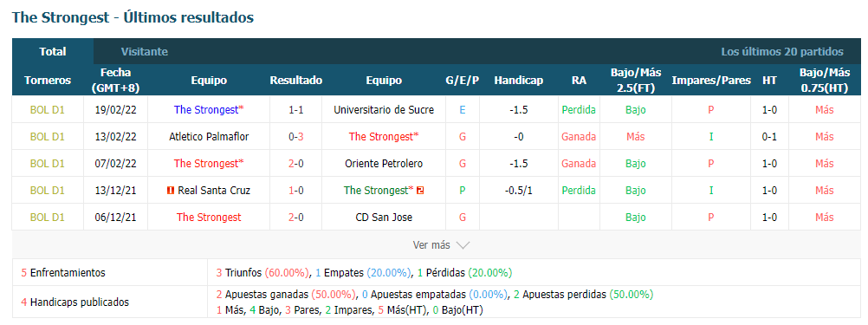This screenshot has height=325, width=868.
Task: Switch to the Visitante tab
Action: 145,51
